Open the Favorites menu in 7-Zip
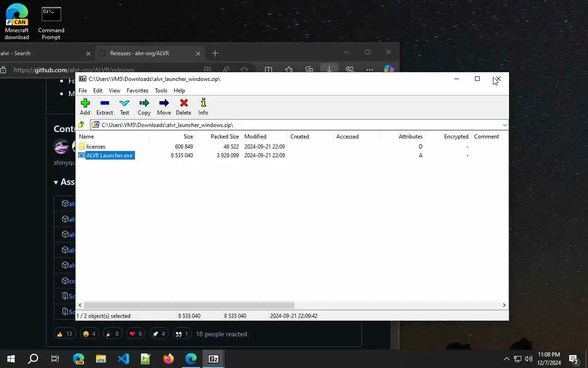The image size is (588, 368). point(137,91)
